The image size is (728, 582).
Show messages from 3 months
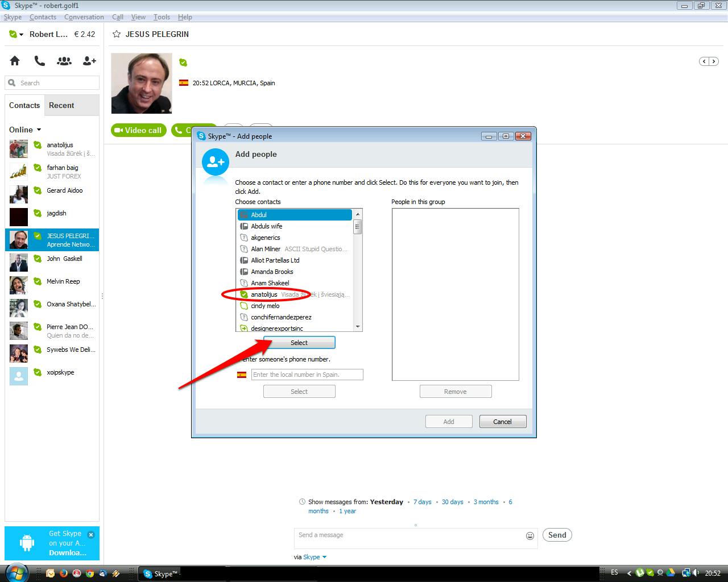tap(486, 502)
